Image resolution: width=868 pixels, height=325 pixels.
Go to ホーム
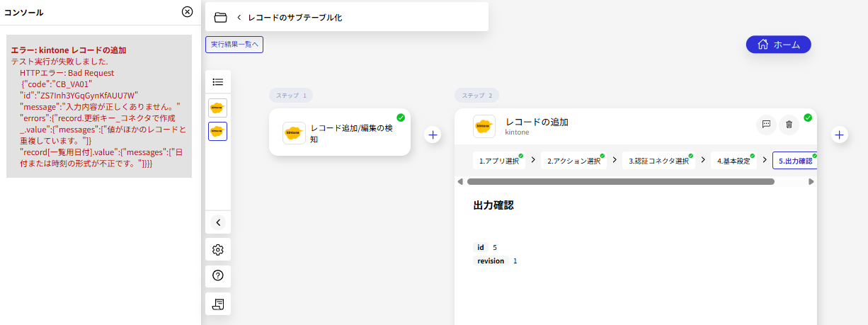tap(778, 45)
